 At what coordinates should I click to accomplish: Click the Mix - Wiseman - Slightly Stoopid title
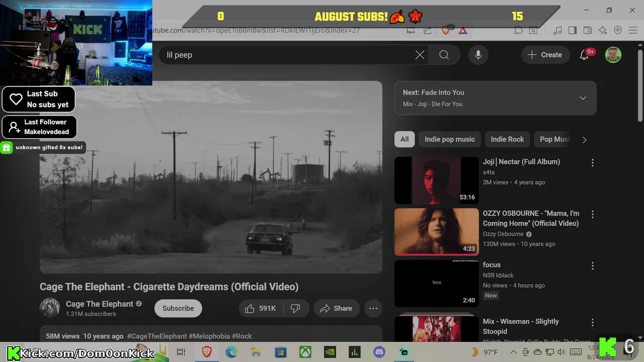521,326
